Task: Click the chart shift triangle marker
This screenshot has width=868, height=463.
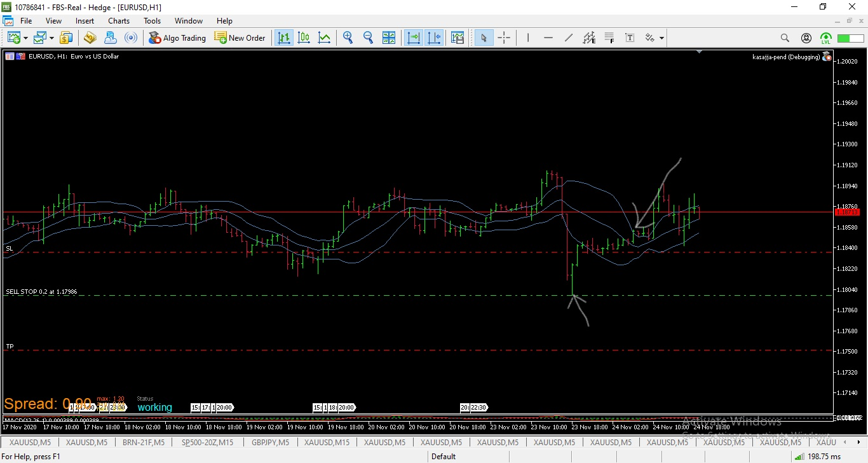Action: (x=700, y=52)
